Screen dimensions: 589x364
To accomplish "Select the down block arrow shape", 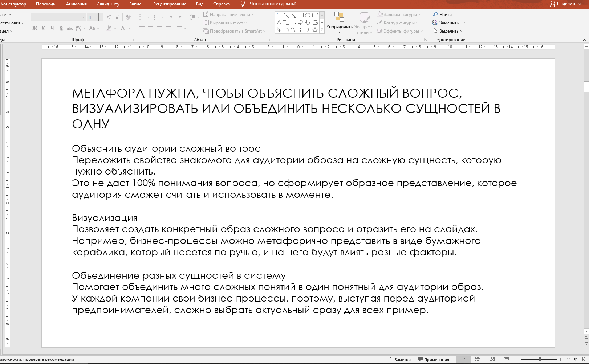I will 308,23.
